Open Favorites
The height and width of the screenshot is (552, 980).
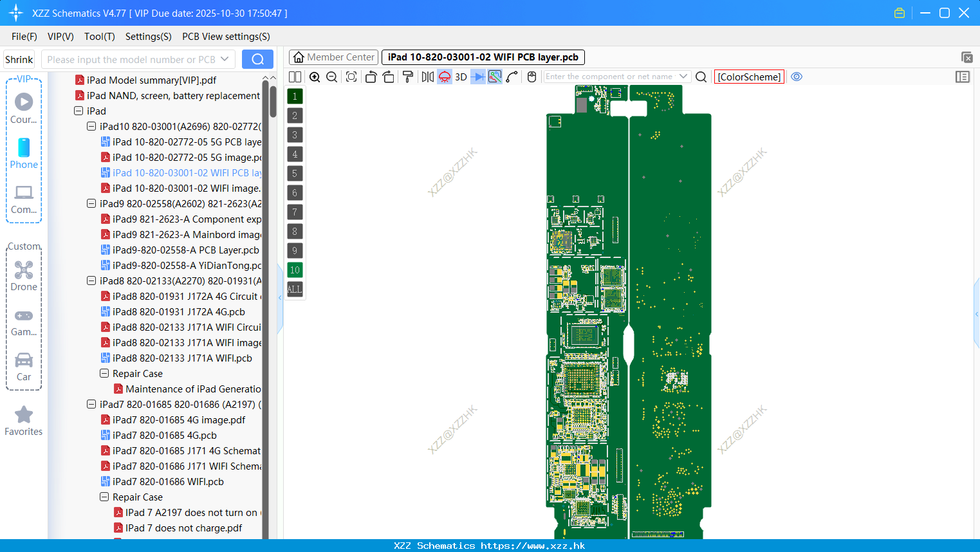tap(24, 421)
